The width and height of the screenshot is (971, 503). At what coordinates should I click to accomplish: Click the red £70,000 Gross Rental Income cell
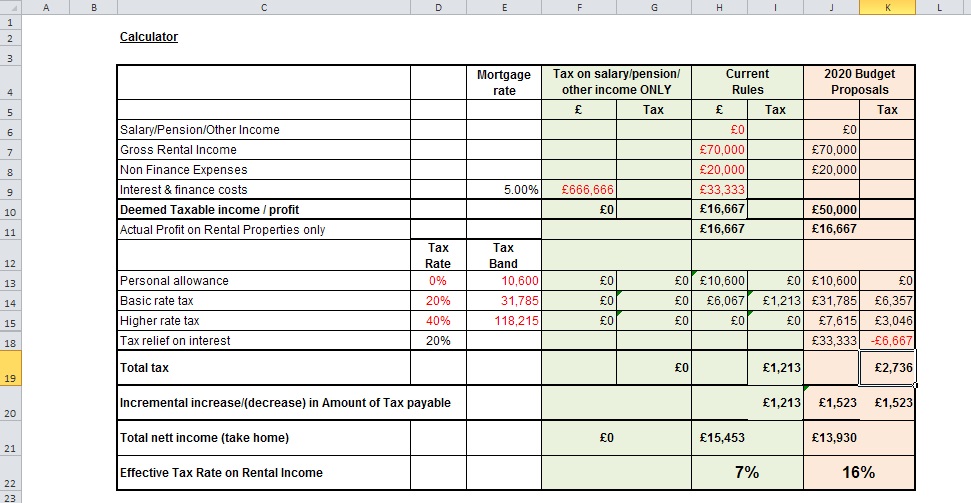[720, 150]
